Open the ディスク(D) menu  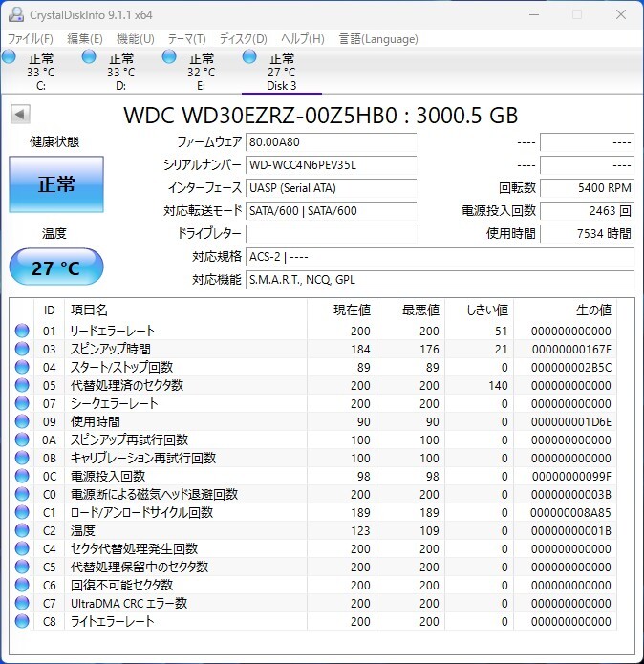click(x=243, y=39)
